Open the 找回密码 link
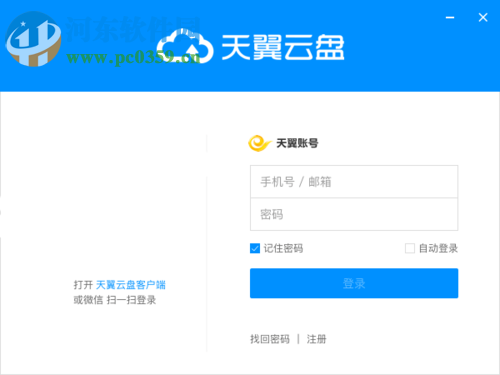Viewport: 500px width, 375px height. point(270,339)
